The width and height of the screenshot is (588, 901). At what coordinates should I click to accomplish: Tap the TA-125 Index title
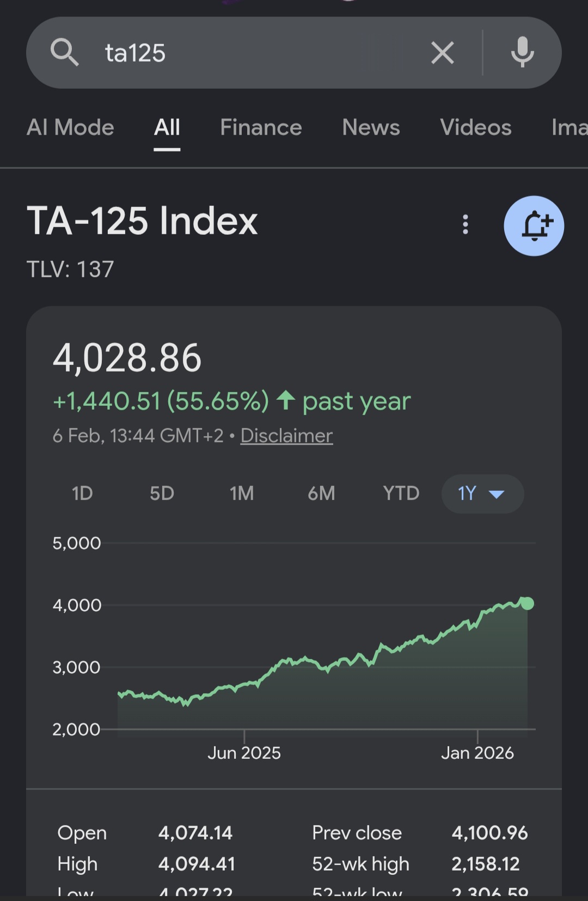click(142, 221)
